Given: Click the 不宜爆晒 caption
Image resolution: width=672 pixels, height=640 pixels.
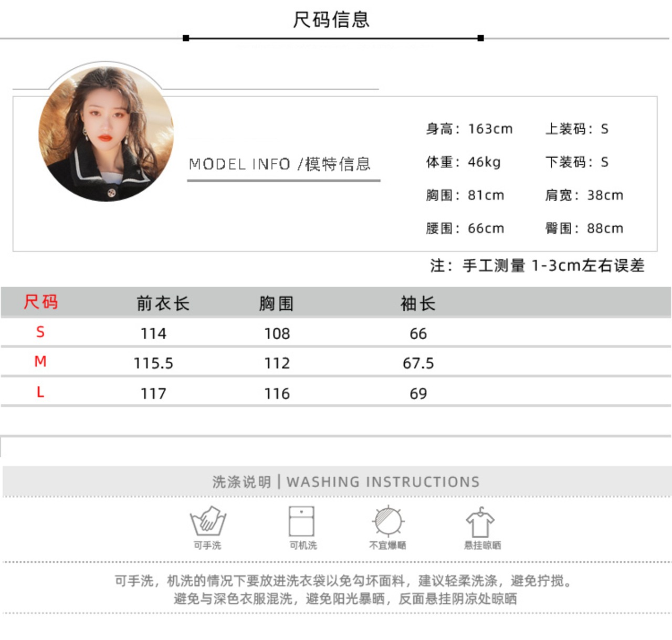Looking at the screenshot, I should click(388, 545).
